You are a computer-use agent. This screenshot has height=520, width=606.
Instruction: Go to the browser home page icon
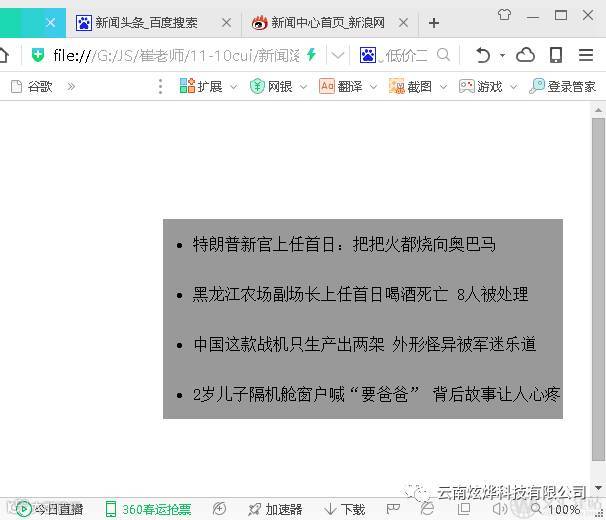tap(3, 55)
